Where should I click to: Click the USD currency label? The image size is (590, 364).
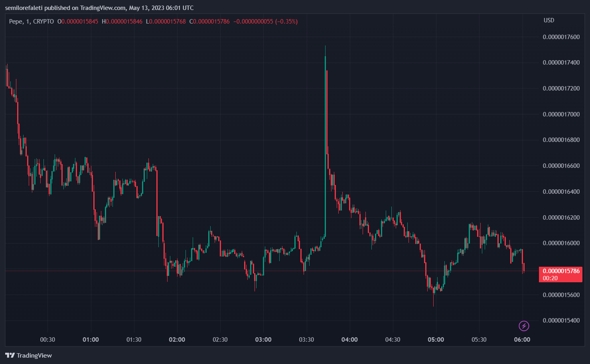pyautogui.click(x=549, y=20)
